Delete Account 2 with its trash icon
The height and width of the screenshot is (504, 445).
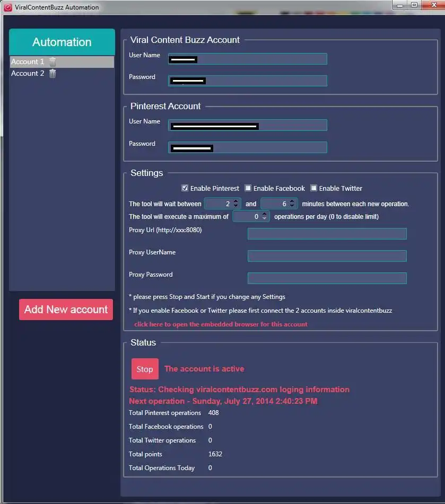(53, 74)
